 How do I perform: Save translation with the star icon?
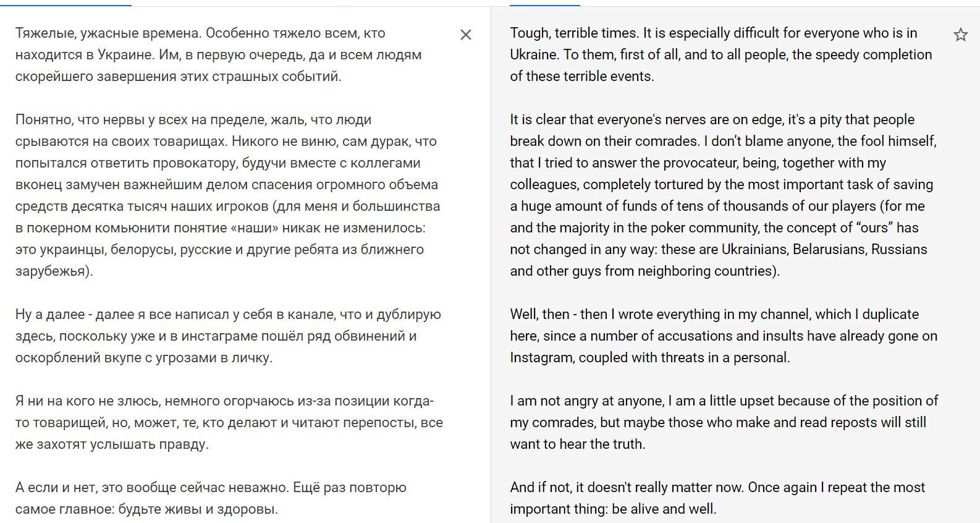click(960, 35)
